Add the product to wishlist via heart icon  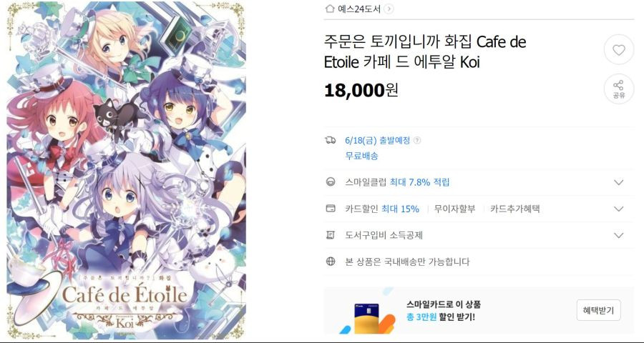618,50
